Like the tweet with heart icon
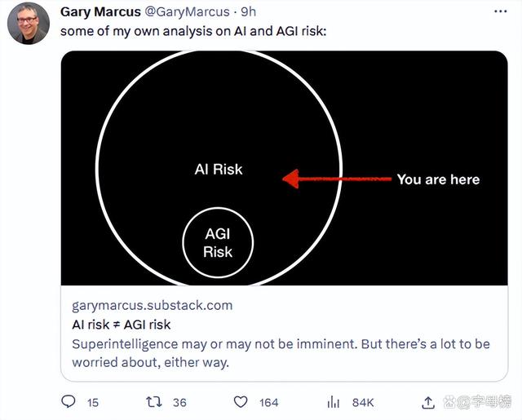 [x=241, y=402]
